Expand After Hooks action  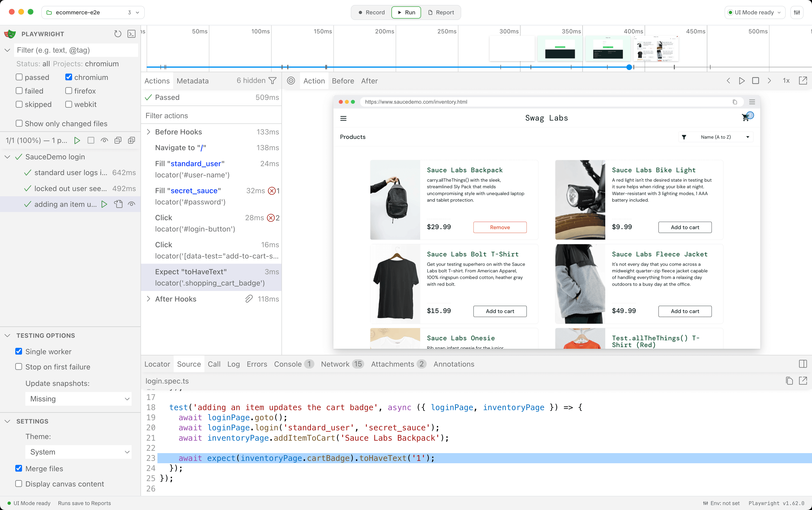148,299
